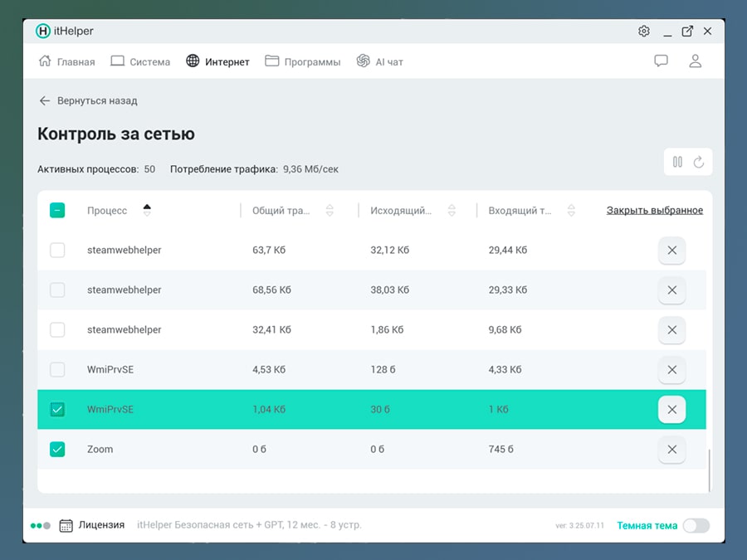Terminate the highlighted WmiPrvSE process
The height and width of the screenshot is (560, 747).
(x=671, y=410)
